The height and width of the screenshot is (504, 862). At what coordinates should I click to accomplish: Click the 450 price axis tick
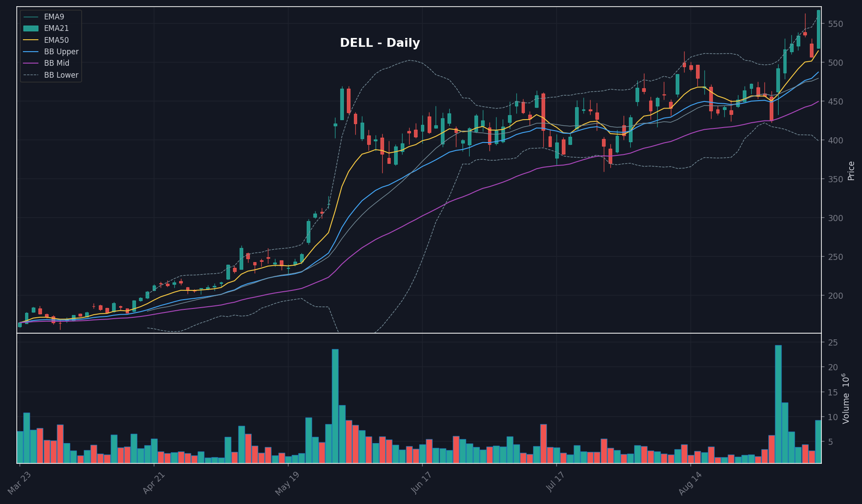click(836, 102)
